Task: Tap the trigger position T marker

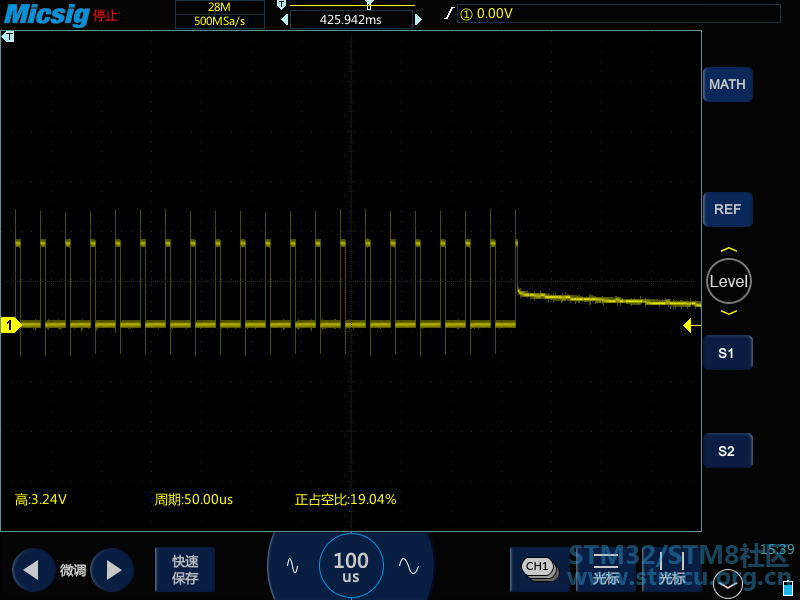Action: 8,37
